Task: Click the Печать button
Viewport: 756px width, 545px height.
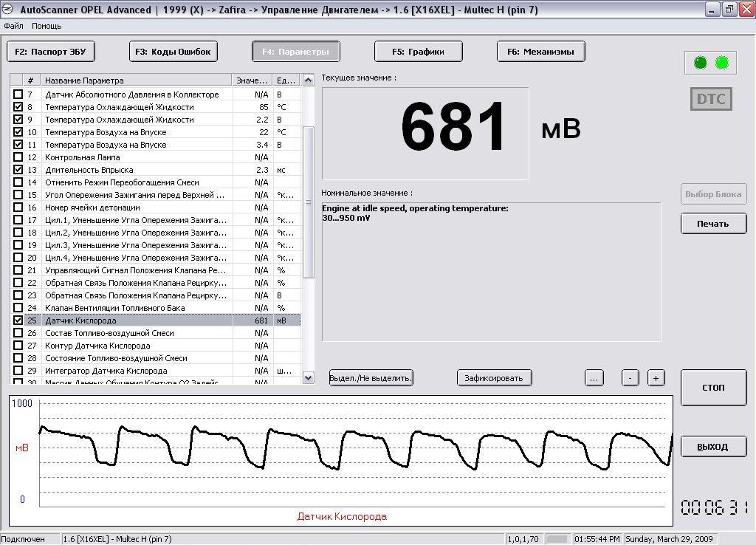Action: 713,224
